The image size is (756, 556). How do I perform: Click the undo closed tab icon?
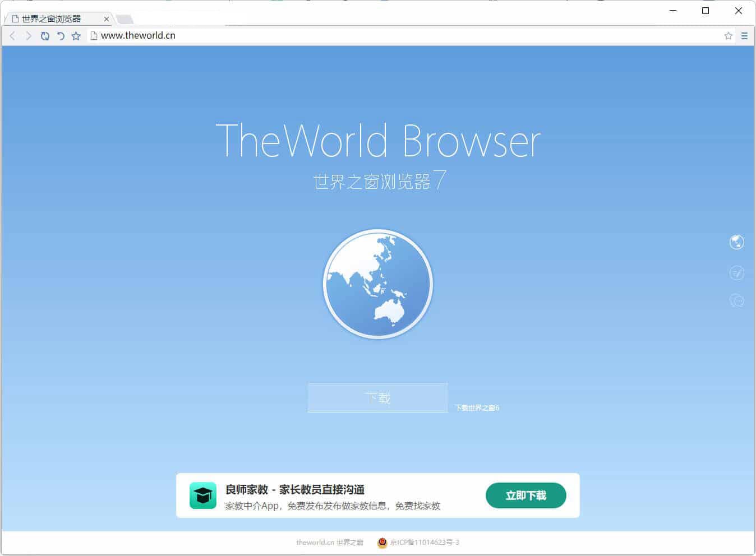pyautogui.click(x=61, y=36)
